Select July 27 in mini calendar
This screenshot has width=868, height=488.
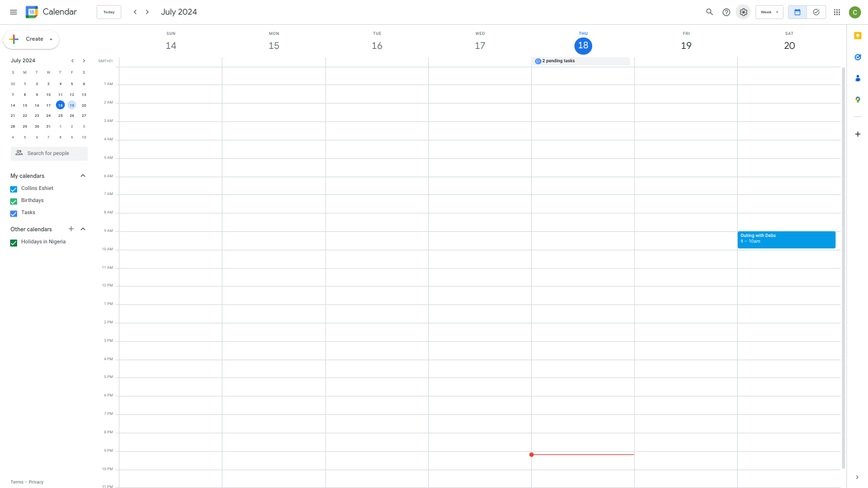click(84, 116)
